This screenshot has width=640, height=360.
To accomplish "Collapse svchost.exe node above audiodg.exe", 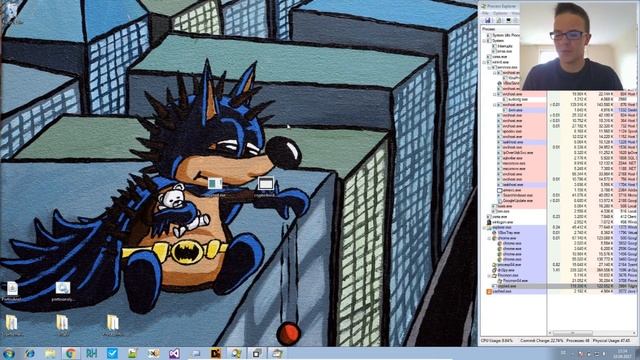I will [x=495, y=94].
